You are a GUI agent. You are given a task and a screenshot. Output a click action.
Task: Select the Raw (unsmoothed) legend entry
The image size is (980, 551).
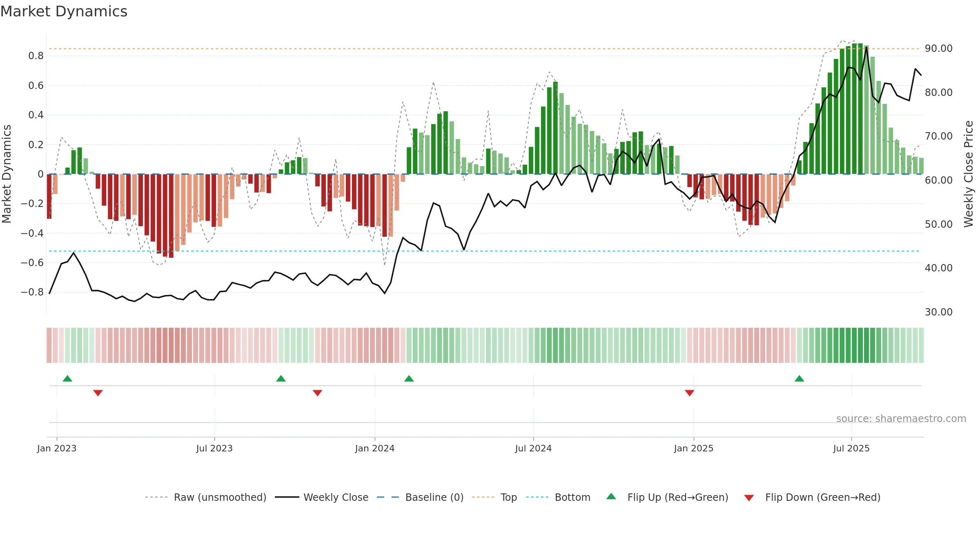[x=205, y=497]
